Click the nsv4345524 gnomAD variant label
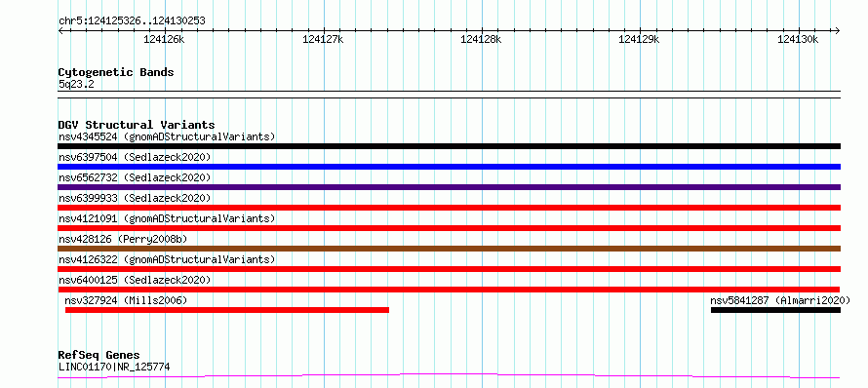Image resolution: width=868 pixels, height=388 pixels. [x=167, y=136]
